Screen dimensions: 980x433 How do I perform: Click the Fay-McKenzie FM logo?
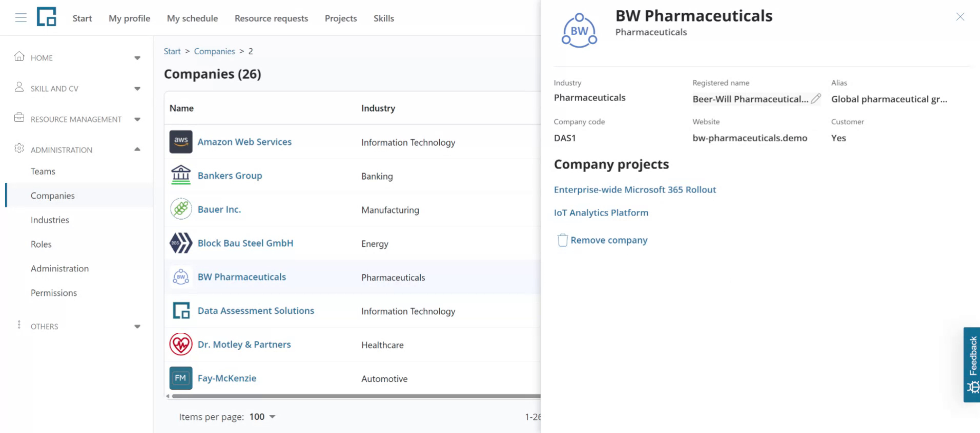click(181, 378)
